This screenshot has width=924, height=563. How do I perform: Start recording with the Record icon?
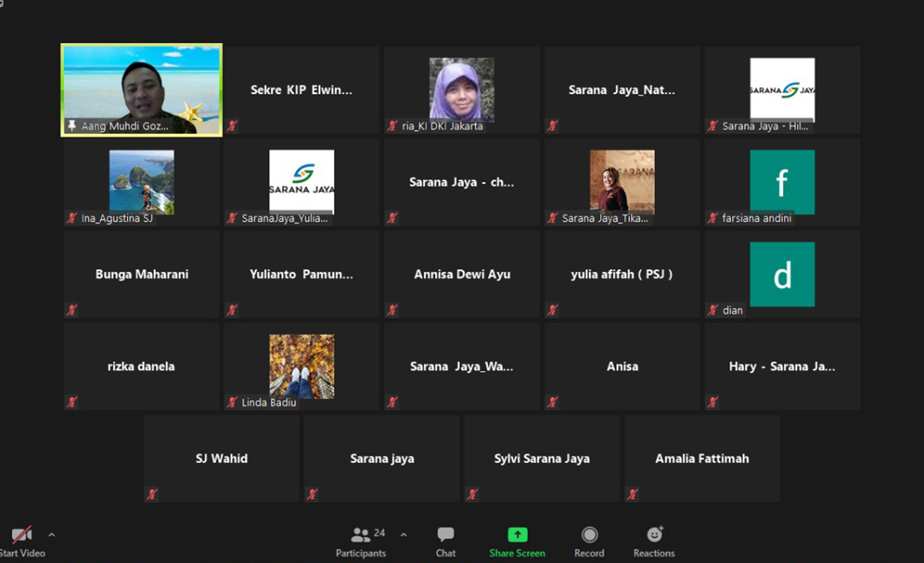point(589,535)
